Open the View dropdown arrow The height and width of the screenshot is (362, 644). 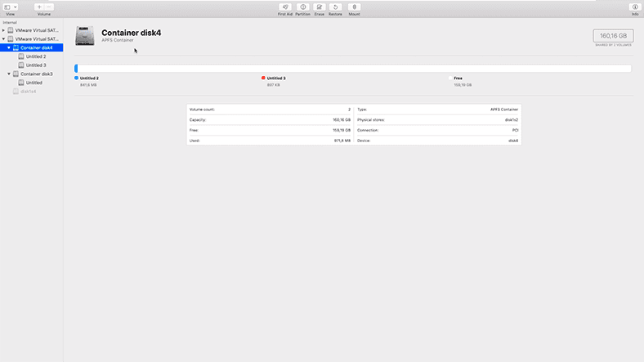(16, 7)
